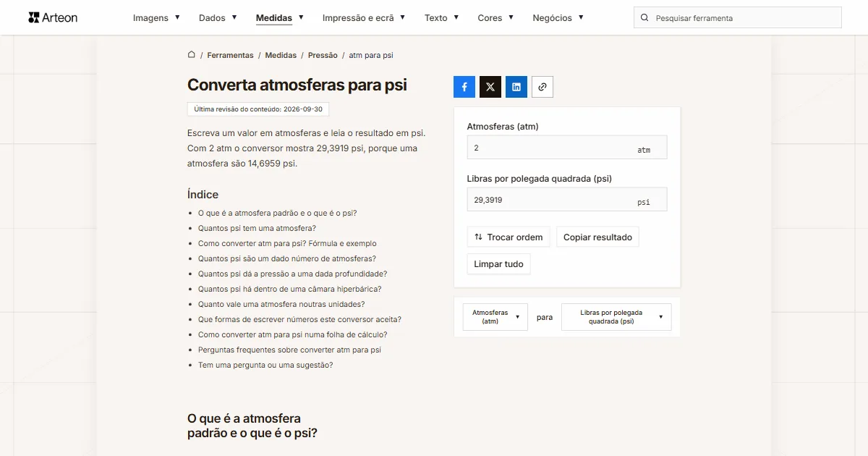Screen dimensions: 868x456
Task: Focus the Atmosferas (atm) input field
Action: [x=567, y=148]
